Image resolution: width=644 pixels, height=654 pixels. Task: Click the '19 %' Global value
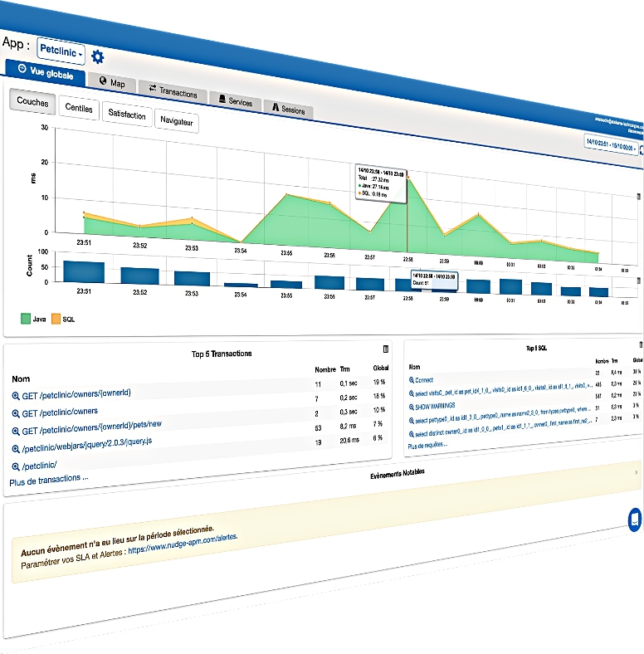[x=379, y=382]
